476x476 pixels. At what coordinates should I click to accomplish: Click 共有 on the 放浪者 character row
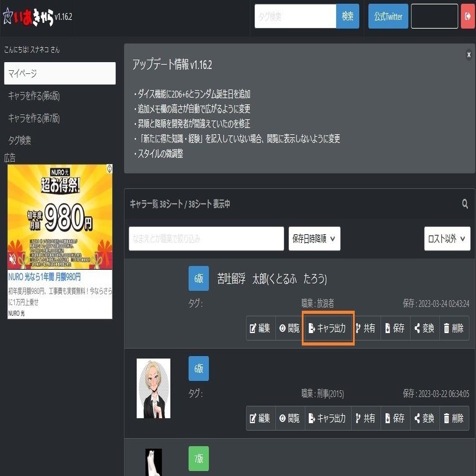pos(366,328)
